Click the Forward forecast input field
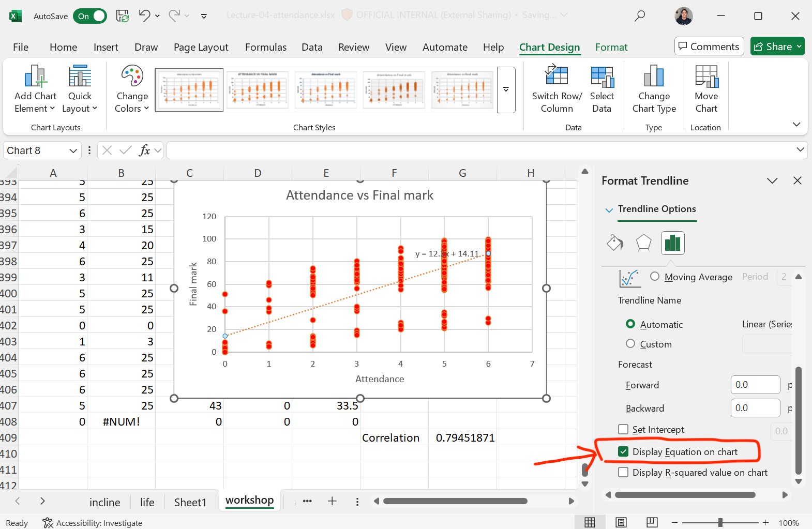The width and height of the screenshot is (812, 529). click(x=755, y=385)
